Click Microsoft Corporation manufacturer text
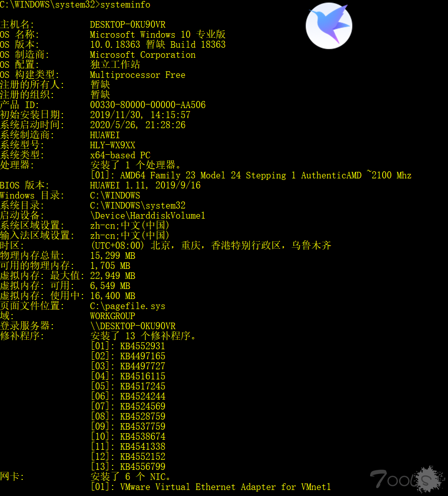The height and width of the screenshot is (496, 448). click(143, 55)
